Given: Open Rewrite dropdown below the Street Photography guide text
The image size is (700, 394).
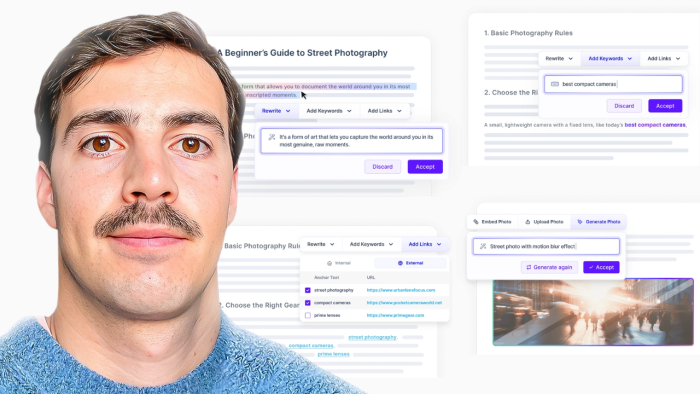Looking at the screenshot, I should (x=276, y=111).
